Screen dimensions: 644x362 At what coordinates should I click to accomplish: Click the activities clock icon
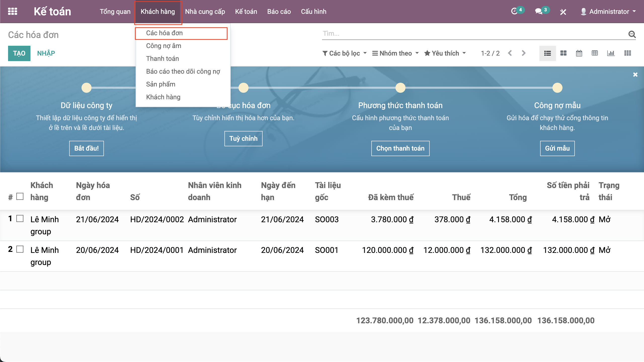tap(514, 12)
